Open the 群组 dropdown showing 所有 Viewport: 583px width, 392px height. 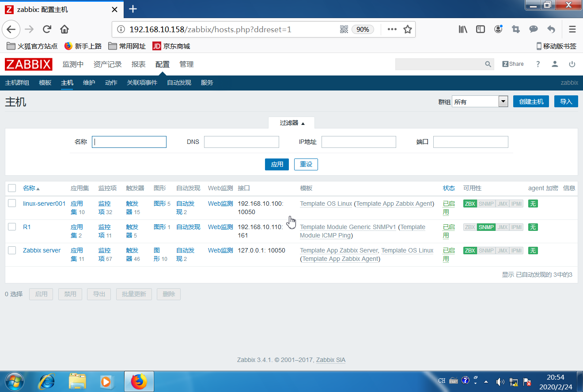click(480, 102)
